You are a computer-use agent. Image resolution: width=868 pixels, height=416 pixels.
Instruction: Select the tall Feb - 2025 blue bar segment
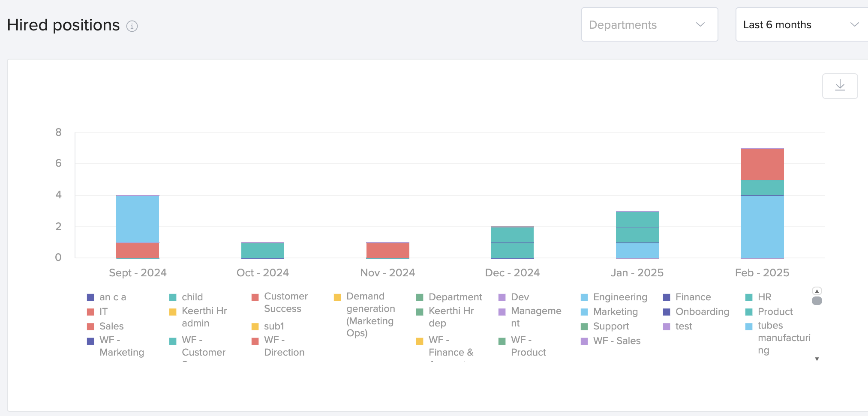(x=762, y=227)
